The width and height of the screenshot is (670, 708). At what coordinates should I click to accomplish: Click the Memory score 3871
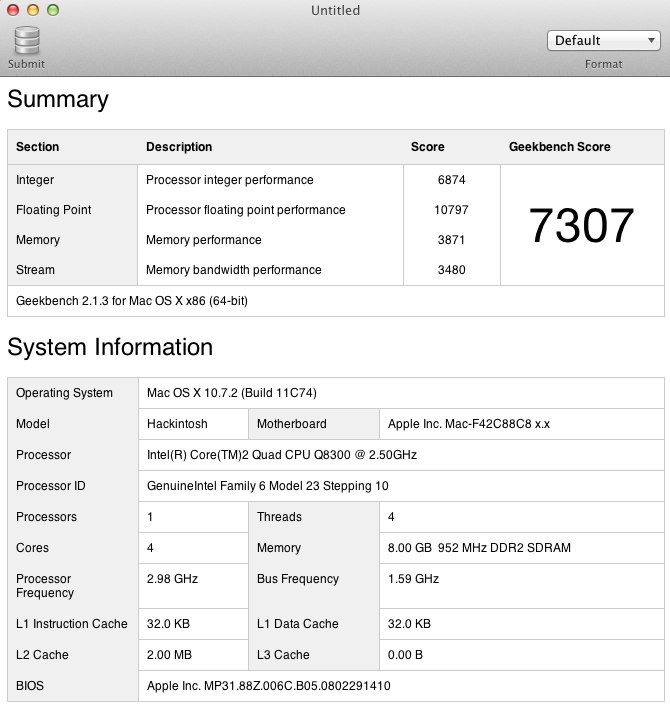pyautogui.click(x=451, y=240)
